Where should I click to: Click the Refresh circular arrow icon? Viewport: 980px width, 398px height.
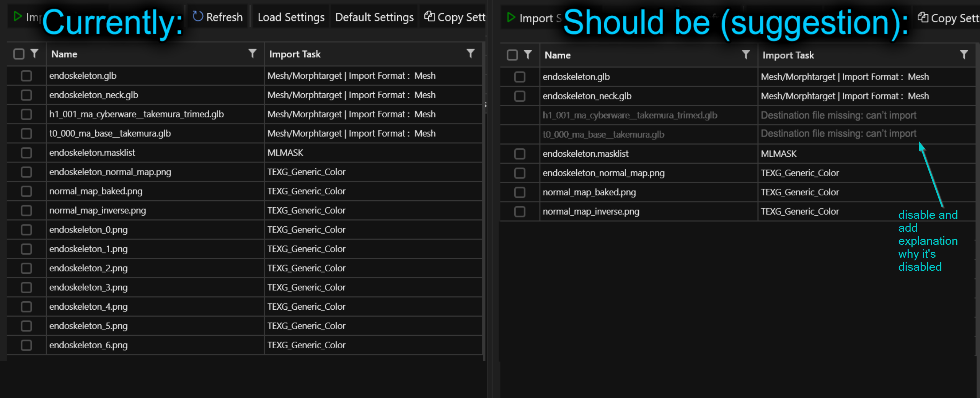[197, 16]
